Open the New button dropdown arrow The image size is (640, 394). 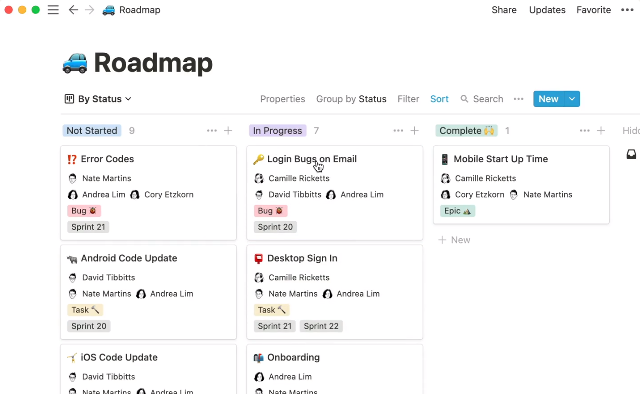[572, 99]
